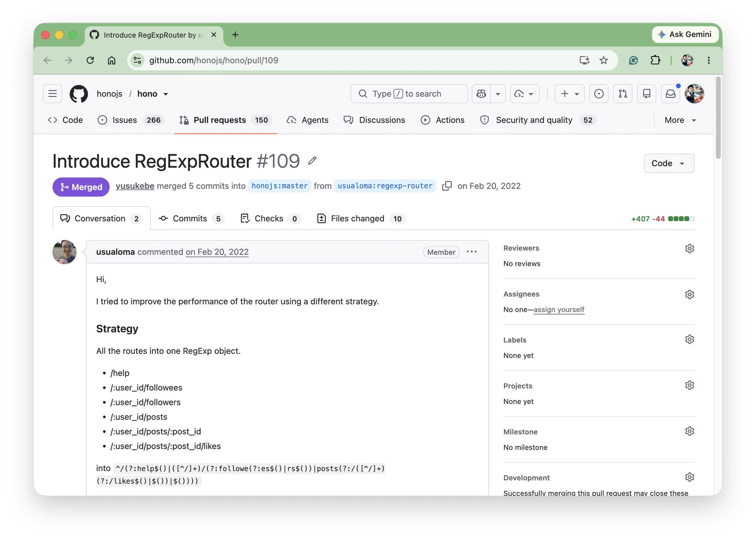Open the Actions repository tab

click(x=443, y=120)
